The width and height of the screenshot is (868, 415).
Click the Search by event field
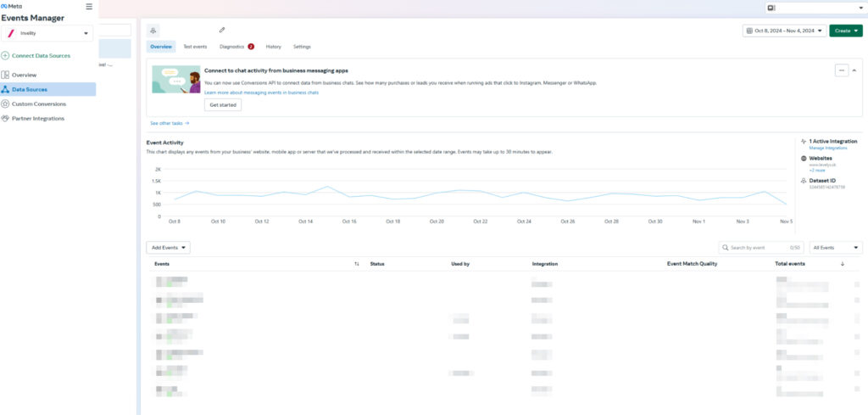pyautogui.click(x=754, y=248)
